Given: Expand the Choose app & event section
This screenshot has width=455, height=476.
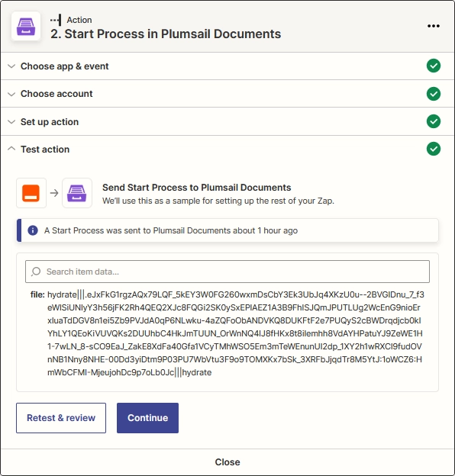Looking at the screenshot, I should pyautogui.click(x=227, y=66).
